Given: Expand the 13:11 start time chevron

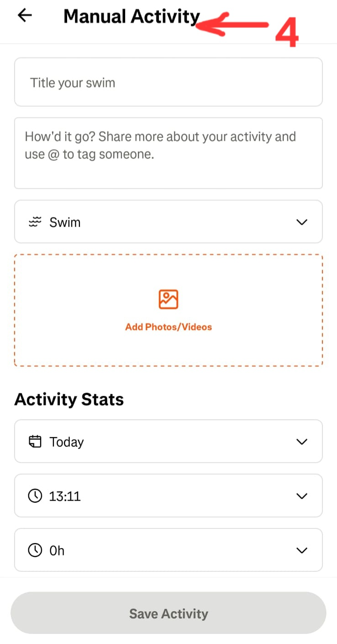Looking at the screenshot, I should pyautogui.click(x=302, y=496).
